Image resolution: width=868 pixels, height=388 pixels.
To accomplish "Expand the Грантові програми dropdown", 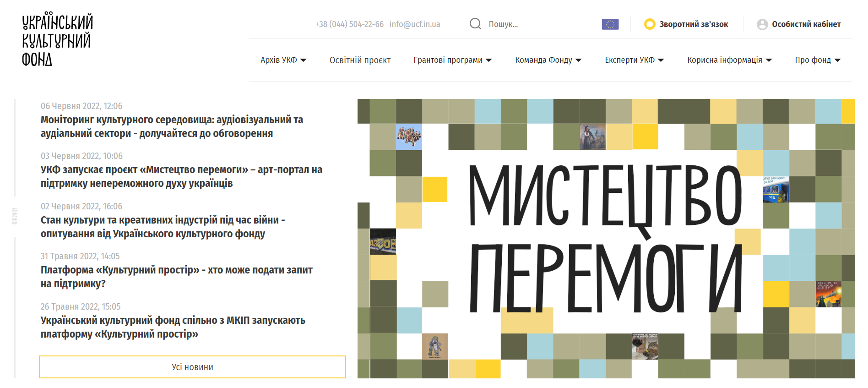I will (452, 60).
